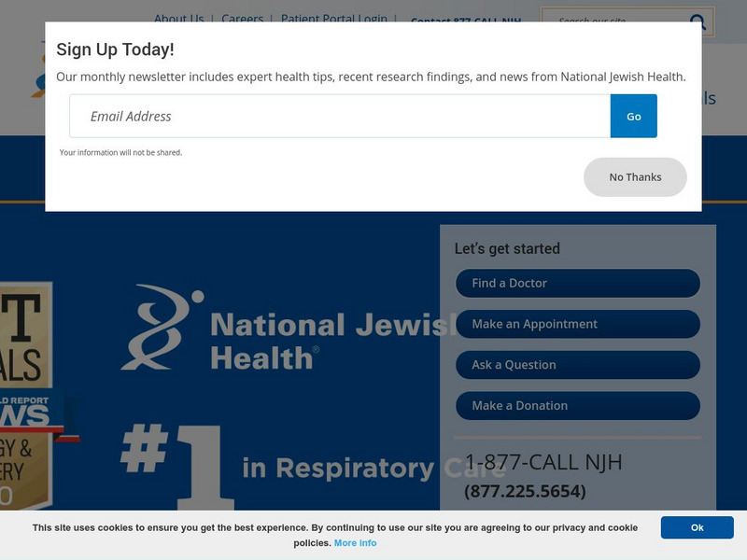This screenshot has height=560, width=747.
Task: Click the 1-877-CALL NJH phone number
Action: pos(545,461)
